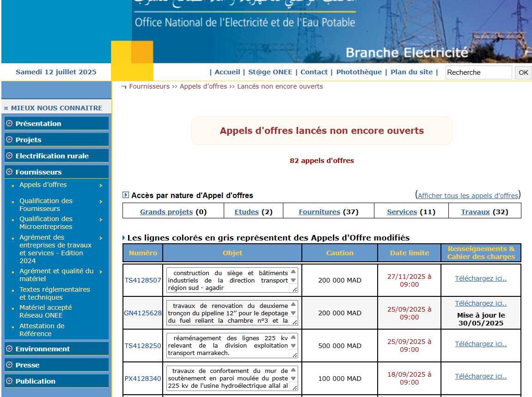Image resolution: width=532 pixels, height=397 pixels.
Task: Filter by Etudes category
Action: pos(247,212)
